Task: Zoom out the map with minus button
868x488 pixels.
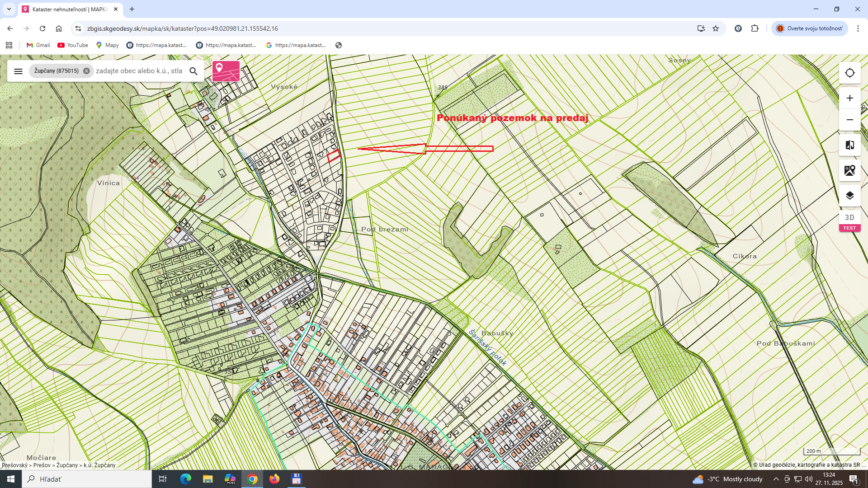Action: (849, 120)
